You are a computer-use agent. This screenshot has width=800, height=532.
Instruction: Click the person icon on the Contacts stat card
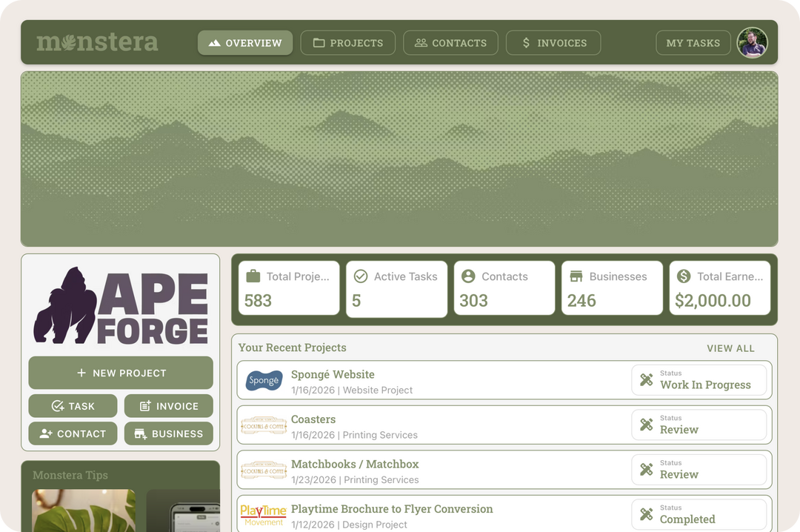467,276
